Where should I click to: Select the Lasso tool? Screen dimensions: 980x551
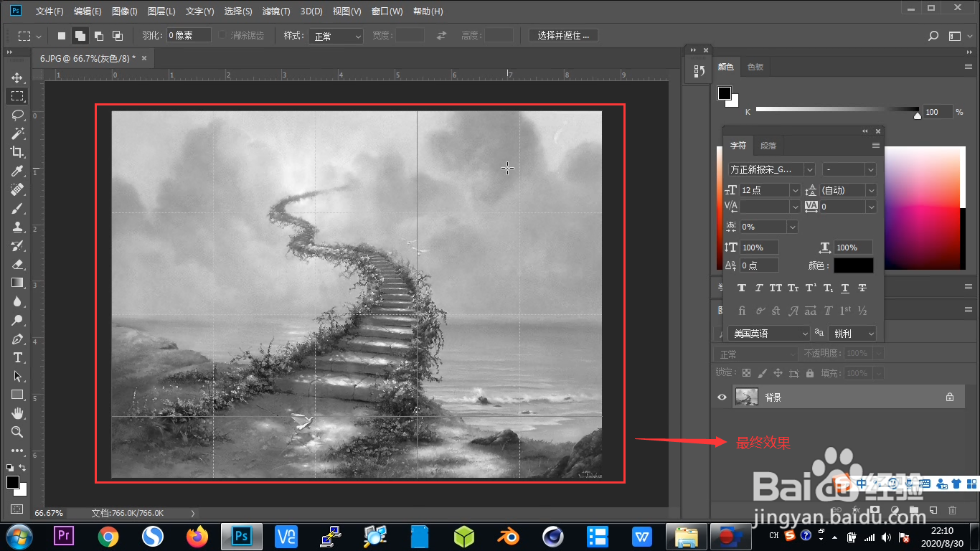pyautogui.click(x=17, y=115)
